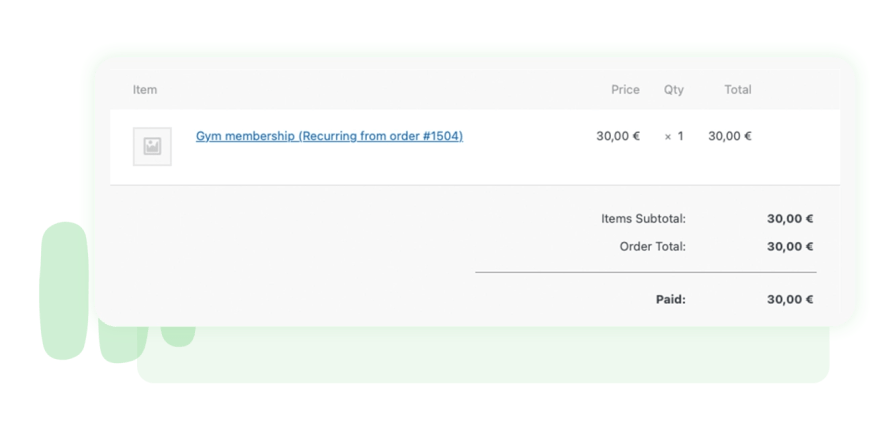Screen dimensions: 894x439
Task: Click the tall green shape left of the card
Action: pyautogui.click(x=64, y=290)
